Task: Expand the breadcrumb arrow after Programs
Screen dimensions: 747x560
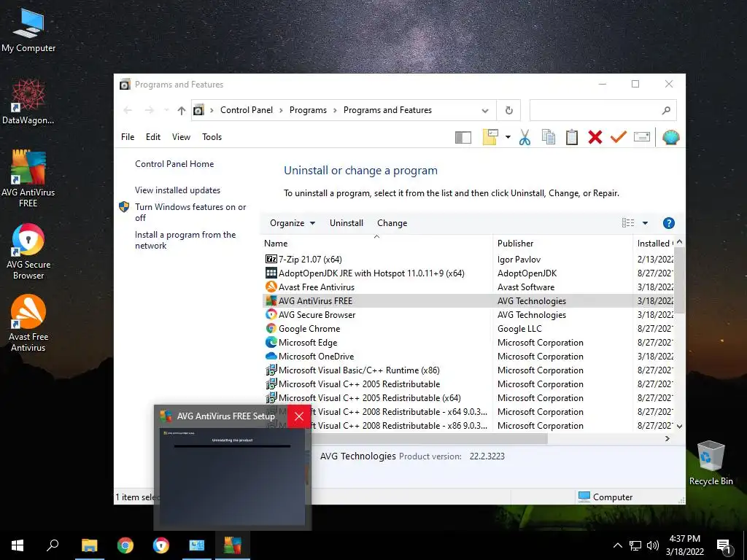Action: (x=335, y=111)
